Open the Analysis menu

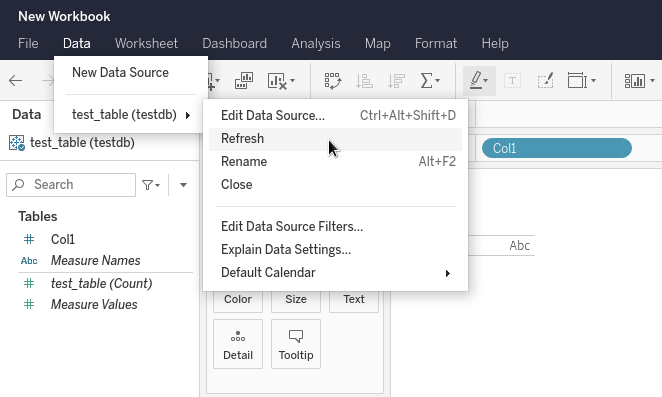point(316,44)
